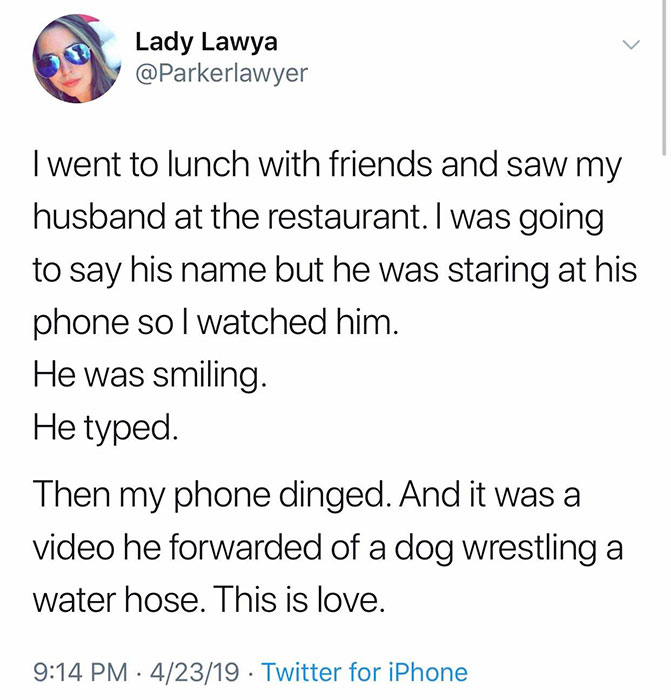Click the 'He typed.' line

point(106,428)
